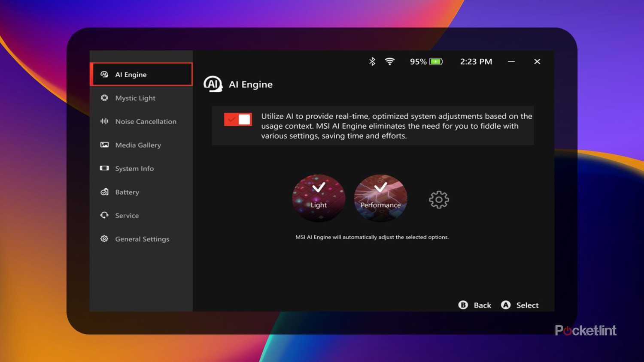Open the Service section
This screenshot has height=362, width=644.
[x=141, y=215]
